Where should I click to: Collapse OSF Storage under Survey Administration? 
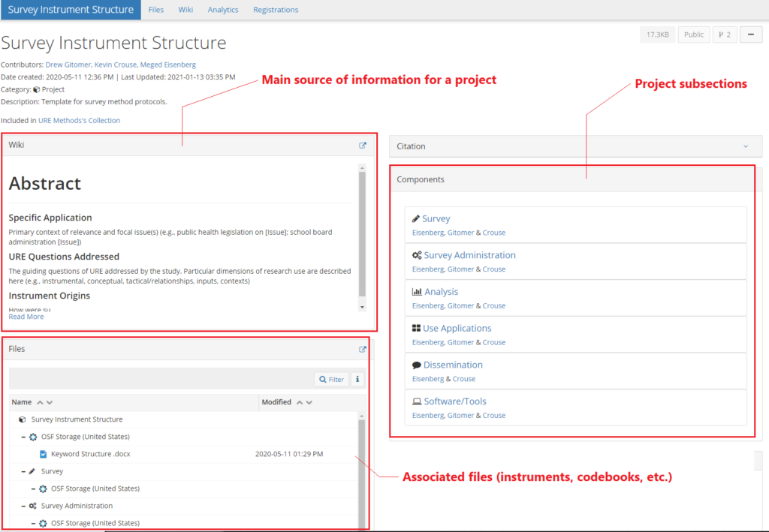[x=33, y=523]
